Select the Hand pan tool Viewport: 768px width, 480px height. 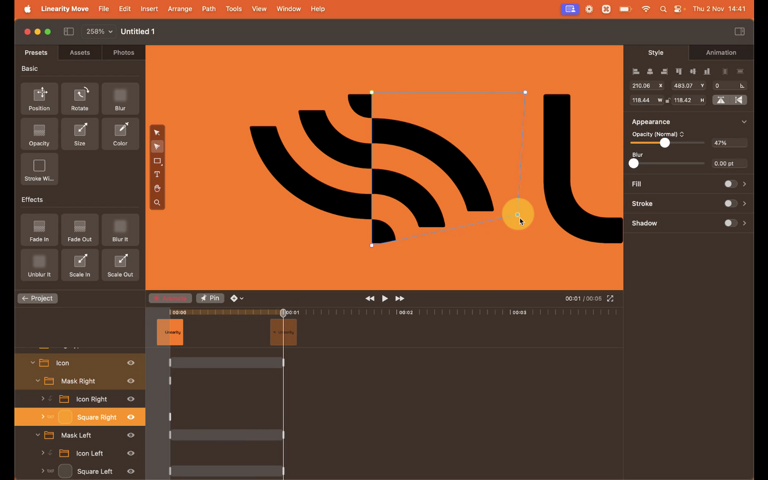(x=157, y=188)
